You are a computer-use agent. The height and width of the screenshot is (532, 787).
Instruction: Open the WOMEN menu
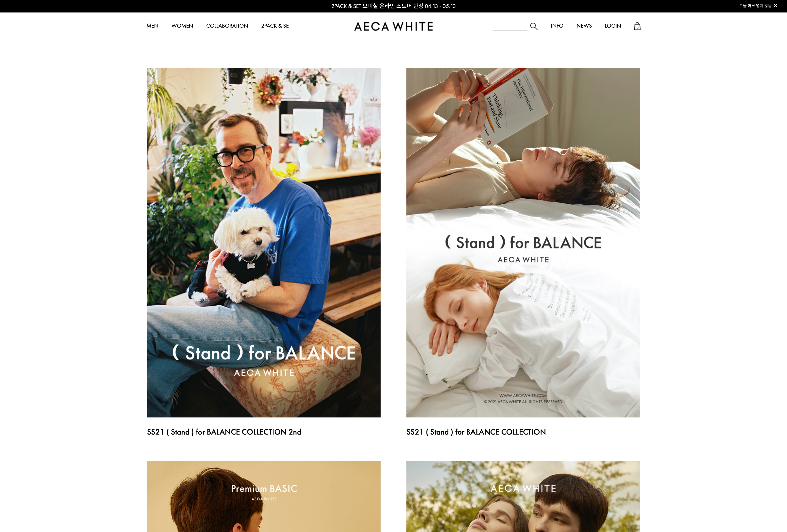[182, 26]
